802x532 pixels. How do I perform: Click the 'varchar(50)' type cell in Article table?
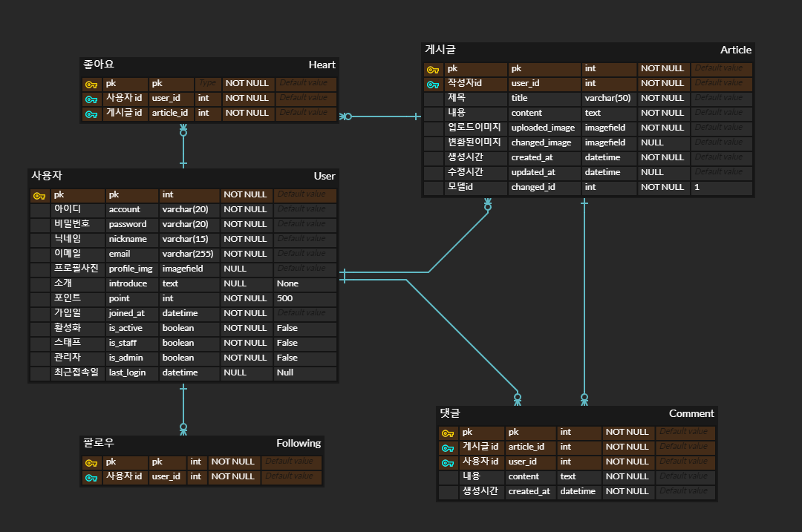[x=609, y=98]
